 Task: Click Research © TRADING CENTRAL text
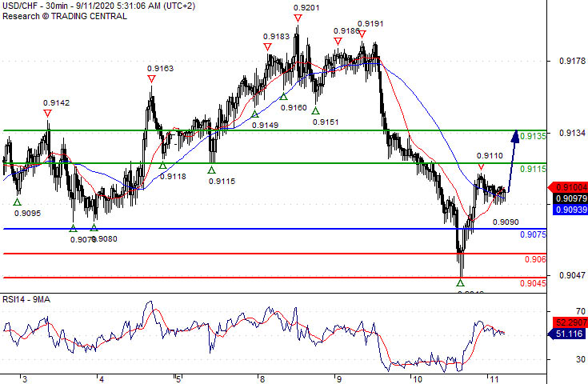(x=65, y=16)
